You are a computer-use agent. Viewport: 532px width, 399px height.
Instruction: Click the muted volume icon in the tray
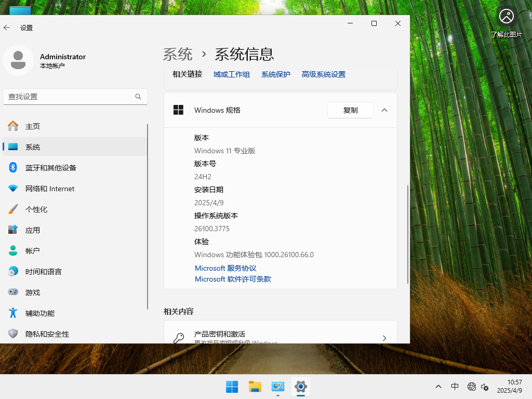[485, 387]
